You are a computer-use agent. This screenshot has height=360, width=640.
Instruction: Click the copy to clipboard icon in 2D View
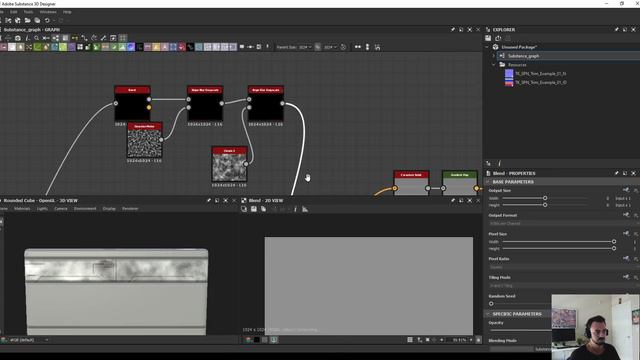pos(264,209)
